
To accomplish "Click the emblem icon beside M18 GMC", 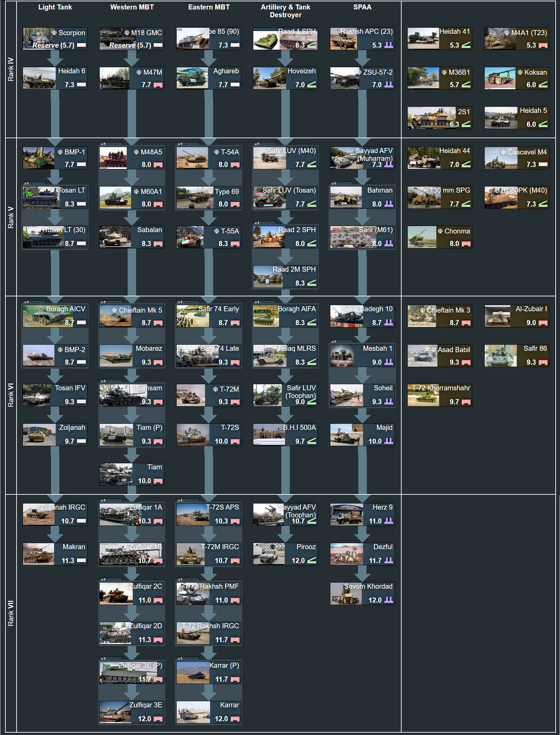I will point(127,33).
